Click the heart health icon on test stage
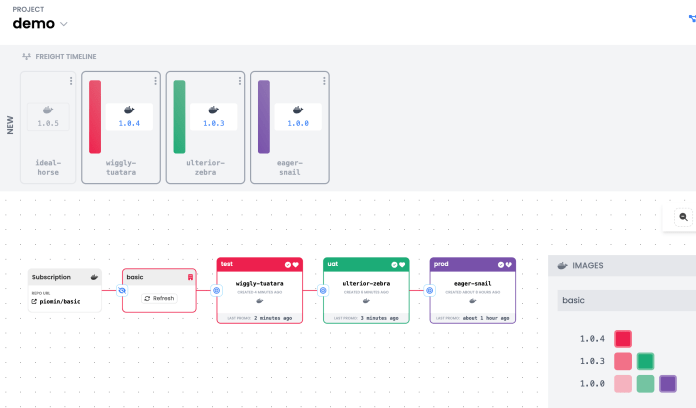Image resolution: width=696 pixels, height=408 pixels. pos(297,265)
